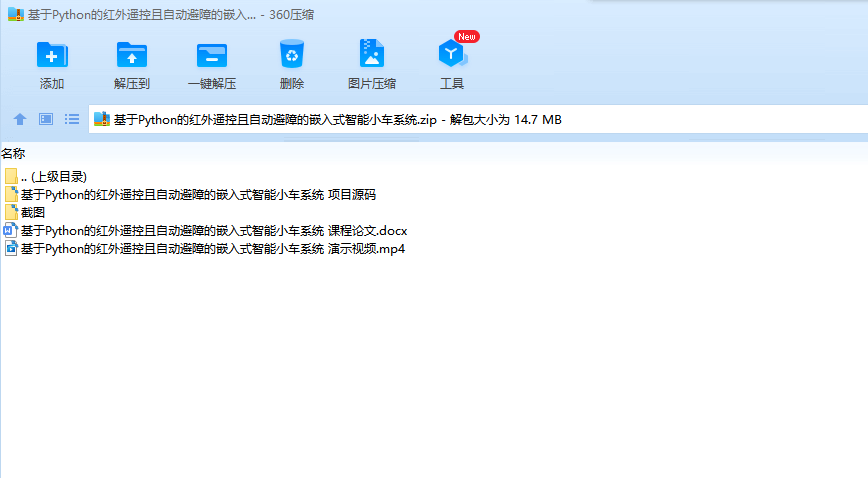Image resolution: width=868 pixels, height=478 pixels.
Task: Click the red New badge on 工具
Action: [x=467, y=37]
